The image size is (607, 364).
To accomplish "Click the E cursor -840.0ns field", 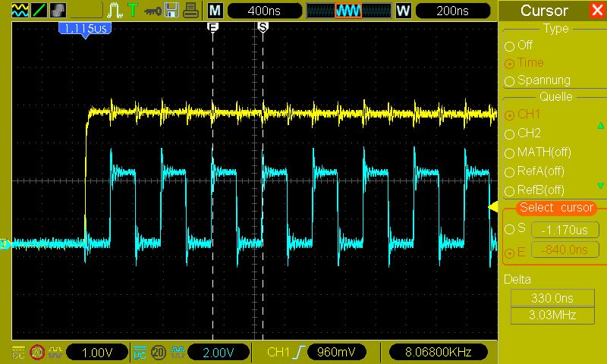I will [x=565, y=250].
